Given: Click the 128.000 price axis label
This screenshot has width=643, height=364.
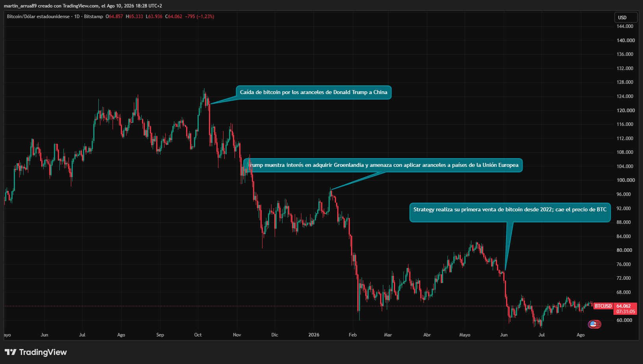Looking at the screenshot, I should click(625, 82).
